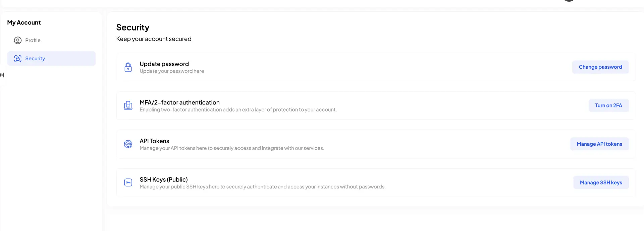
Task: Select Security in the My Account sidebar
Action: [35, 58]
